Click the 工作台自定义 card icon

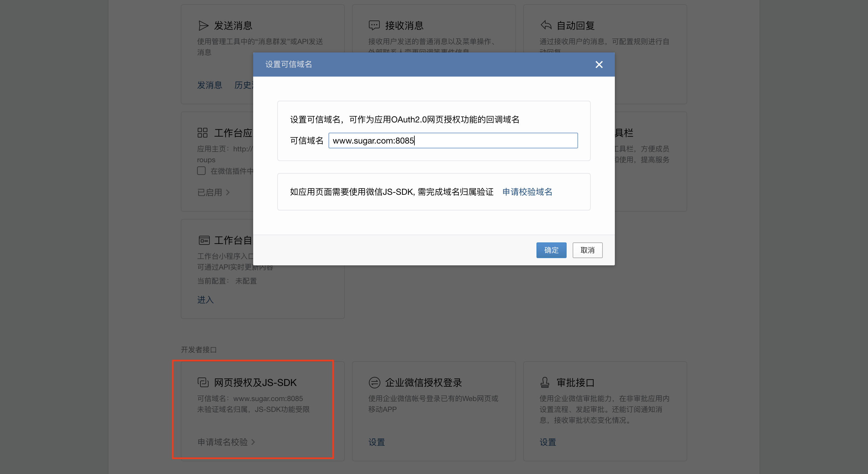coord(204,240)
